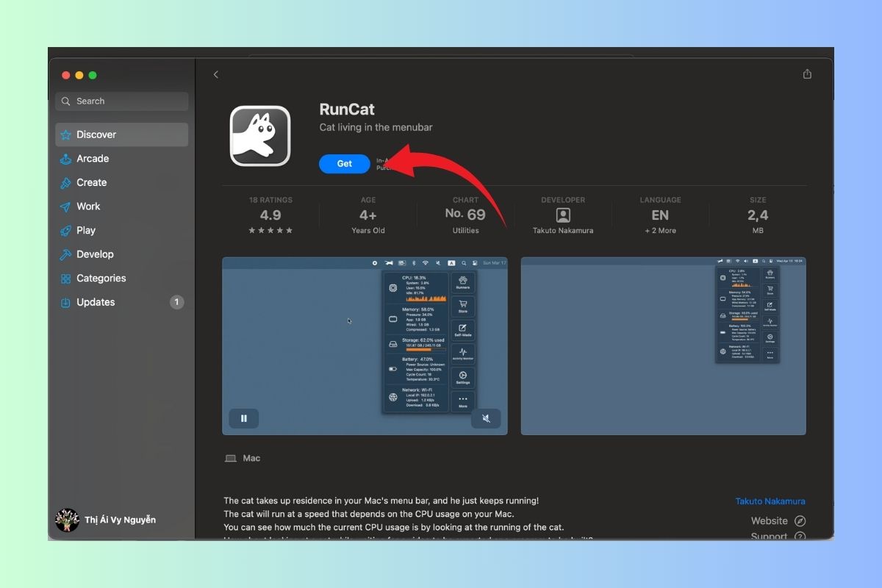Get the RunCat app
882x588 pixels.
click(345, 164)
